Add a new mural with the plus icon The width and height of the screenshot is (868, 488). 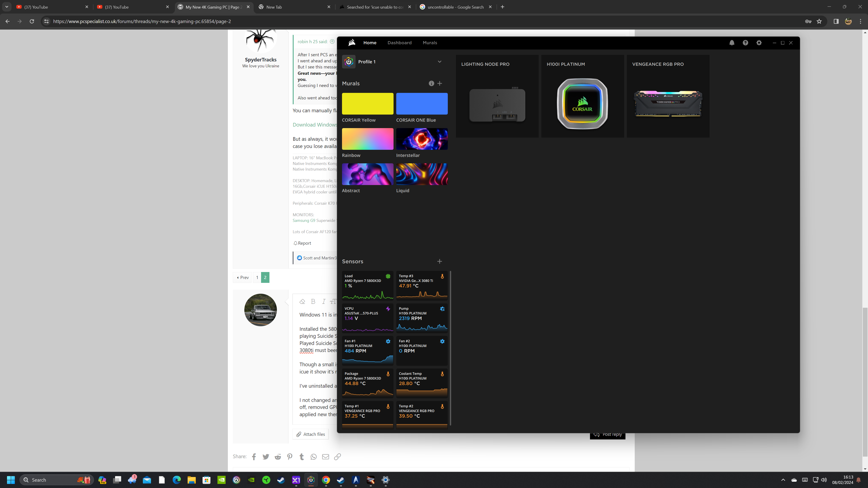point(440,84)
